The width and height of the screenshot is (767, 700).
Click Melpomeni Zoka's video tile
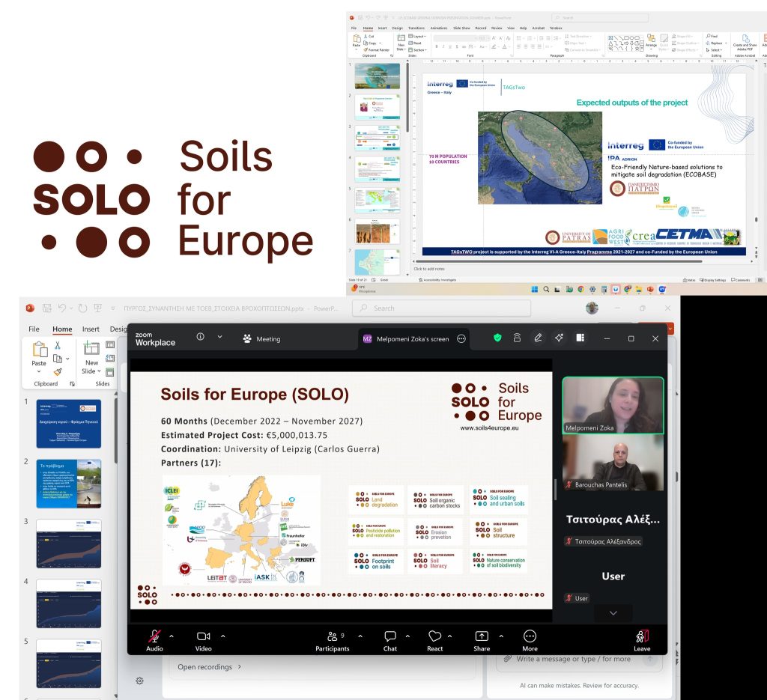(613, 405)
